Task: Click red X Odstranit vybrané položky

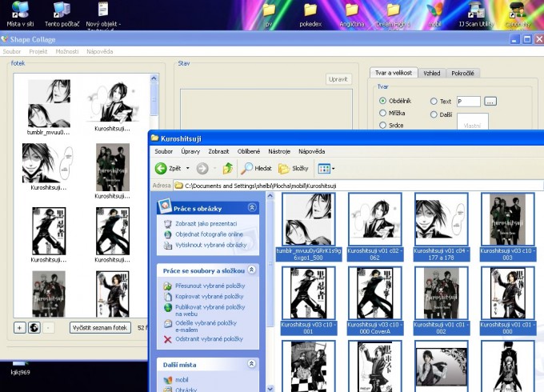Action: [x=167, y=339]
